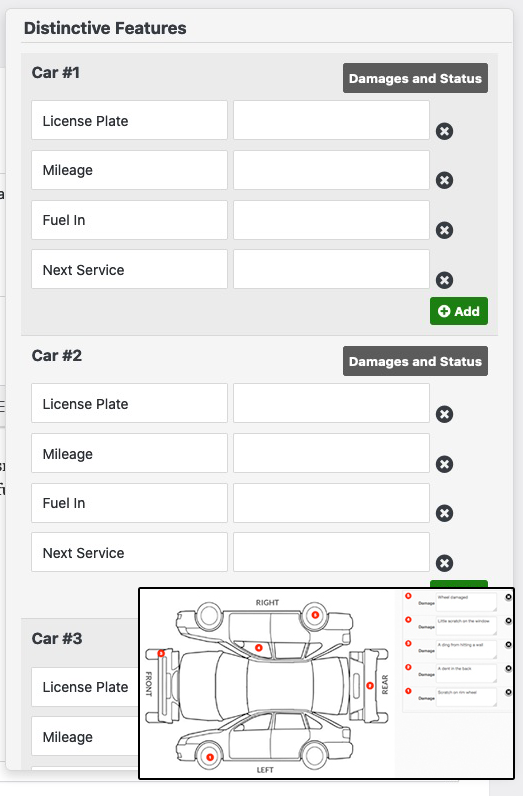Click the car damage diagram thumbnail
This screenshot has width=523, height=796.
point(326,683)
